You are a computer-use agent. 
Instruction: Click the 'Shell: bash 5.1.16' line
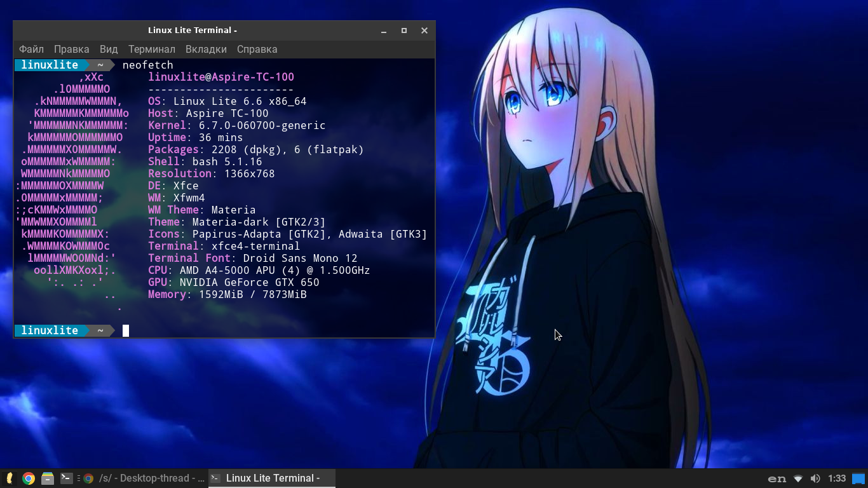click(x=205, y=161)
